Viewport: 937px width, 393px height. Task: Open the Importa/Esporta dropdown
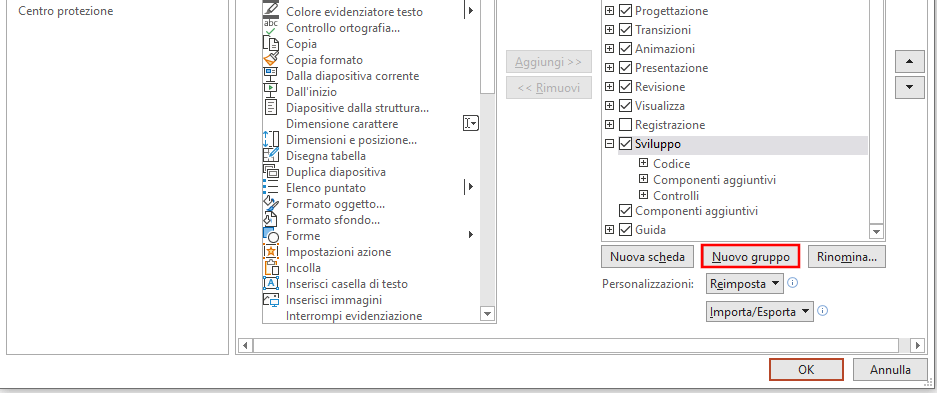(x=760, y=312)
